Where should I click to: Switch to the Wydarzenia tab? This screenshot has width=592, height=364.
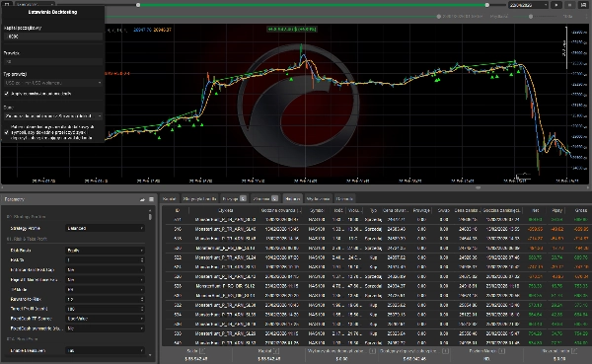tap(318, 198)
